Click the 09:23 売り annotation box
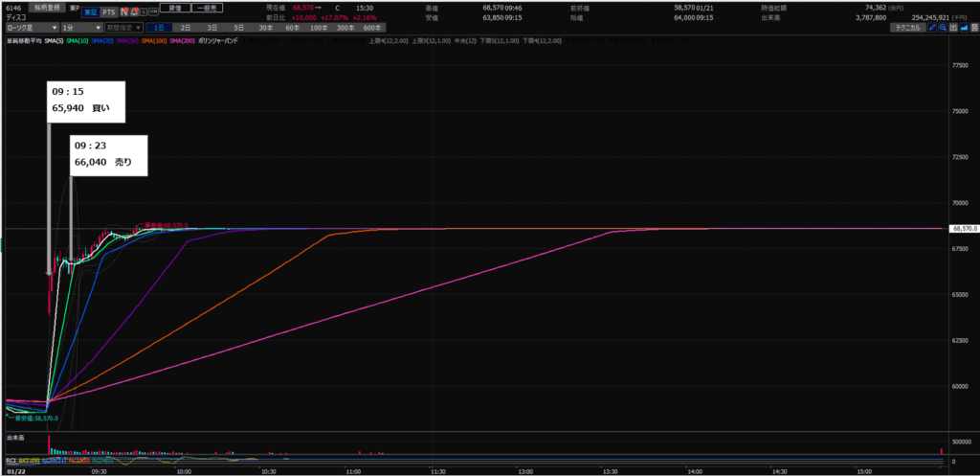Image resolution: width=980 pixels, height=476 pixels. 109,154
